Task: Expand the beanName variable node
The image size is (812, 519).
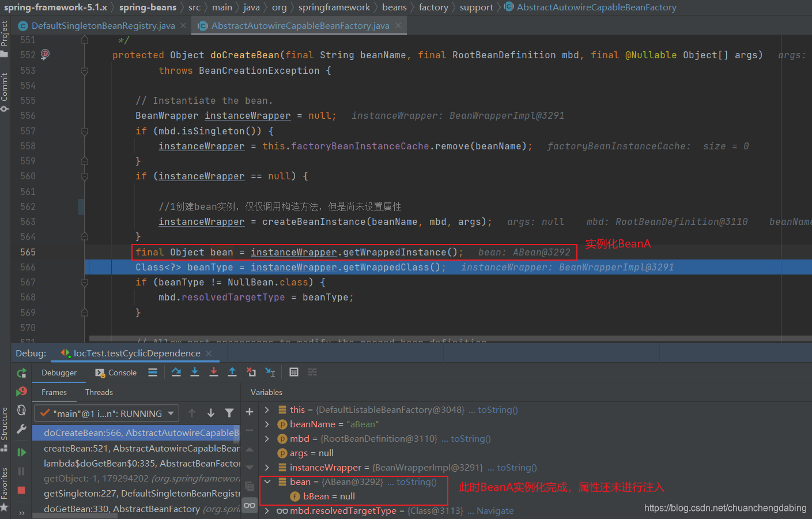Action: click(x=267, y=424)
